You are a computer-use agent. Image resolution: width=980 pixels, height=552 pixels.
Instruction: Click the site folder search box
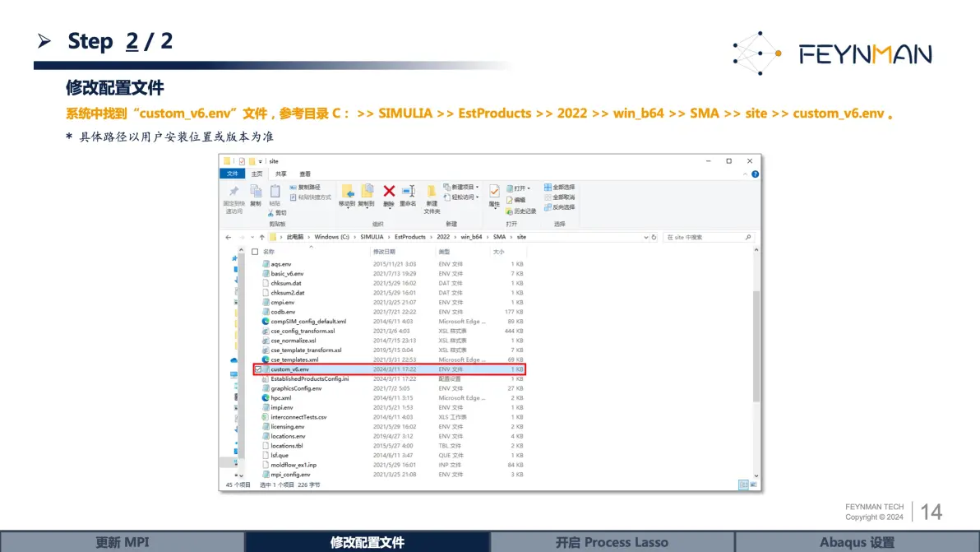708,238
